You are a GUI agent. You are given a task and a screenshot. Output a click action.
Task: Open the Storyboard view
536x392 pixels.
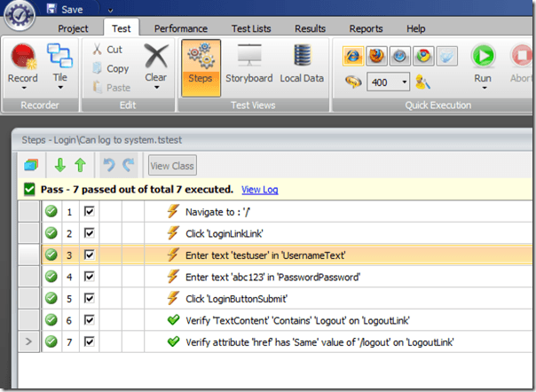[248, 64]
